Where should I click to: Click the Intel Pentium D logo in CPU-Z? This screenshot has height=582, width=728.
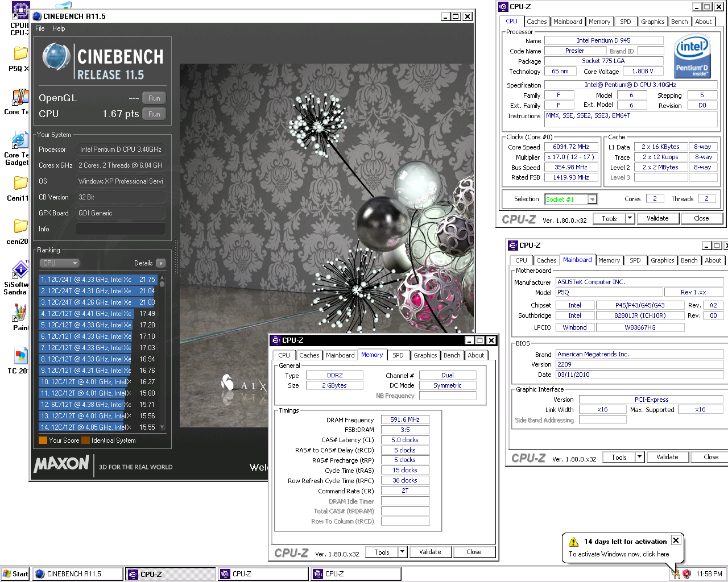(691, 56)
